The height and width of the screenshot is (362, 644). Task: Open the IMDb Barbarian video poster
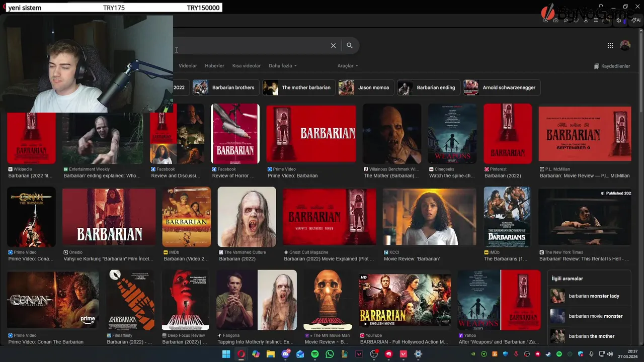pyautogui.click(x=187, y=217)
